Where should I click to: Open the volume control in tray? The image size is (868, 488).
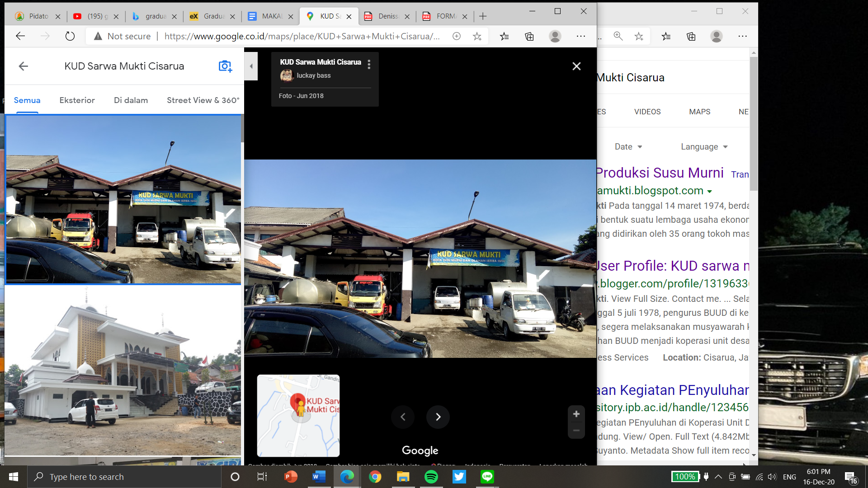(772, 477)
